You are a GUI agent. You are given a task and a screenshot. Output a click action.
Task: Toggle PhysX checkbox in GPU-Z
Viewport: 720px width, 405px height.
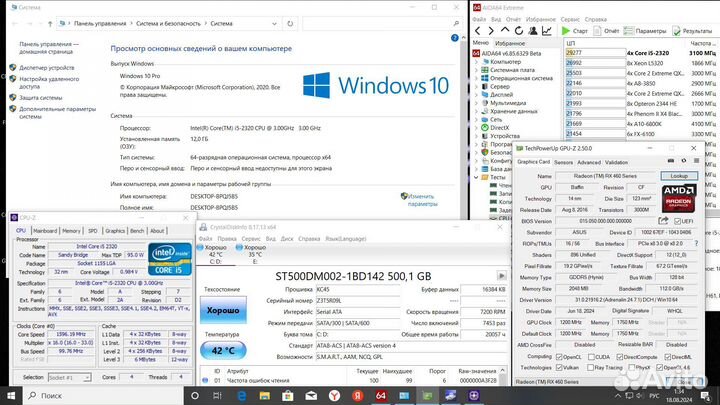[632, 367]
